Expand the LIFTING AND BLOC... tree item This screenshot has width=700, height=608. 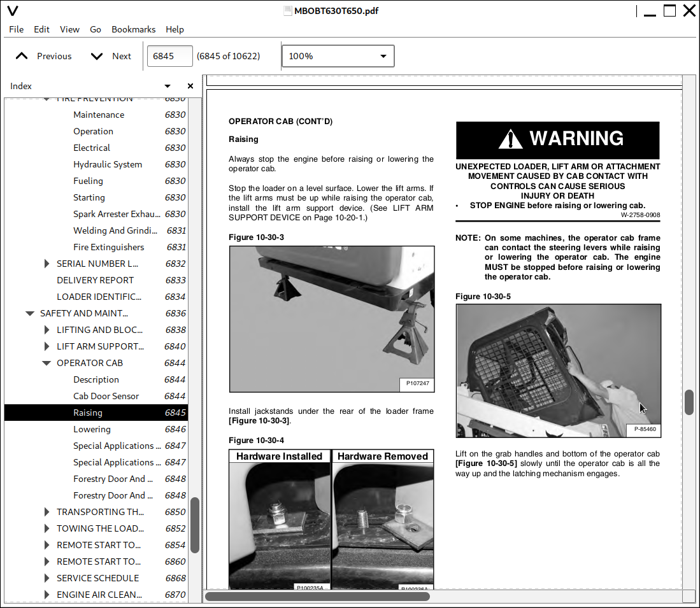click(x=46, y=330)
